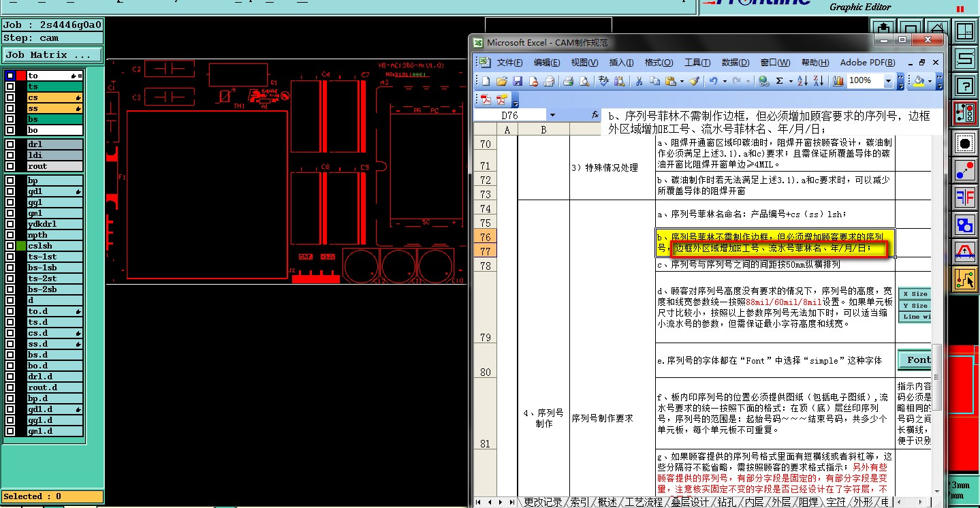
Task: Click Sort Descending Z-A icon
Action: coord(819,81)
